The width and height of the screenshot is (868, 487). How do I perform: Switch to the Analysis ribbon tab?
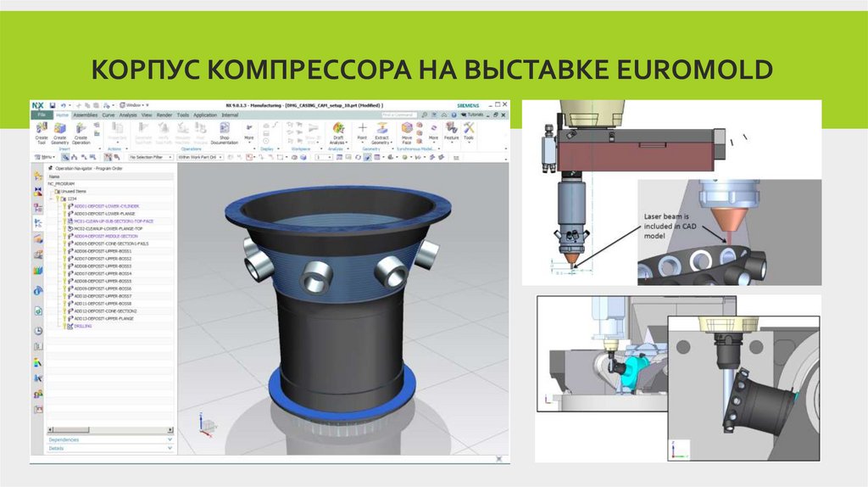tap(128, 115)
